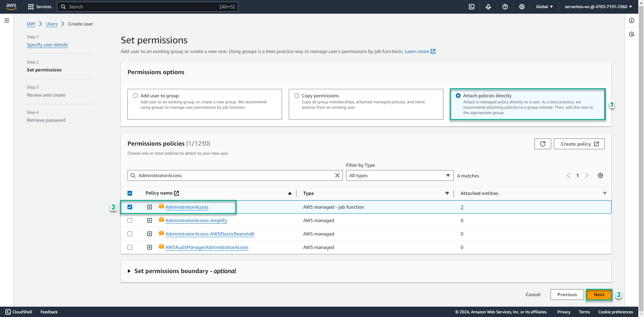Image resolution: width=644 pixels, height=317 pixels.
Task: Check the AdministratorAccess-Amplify checkbox
Action: coord(130,220)
